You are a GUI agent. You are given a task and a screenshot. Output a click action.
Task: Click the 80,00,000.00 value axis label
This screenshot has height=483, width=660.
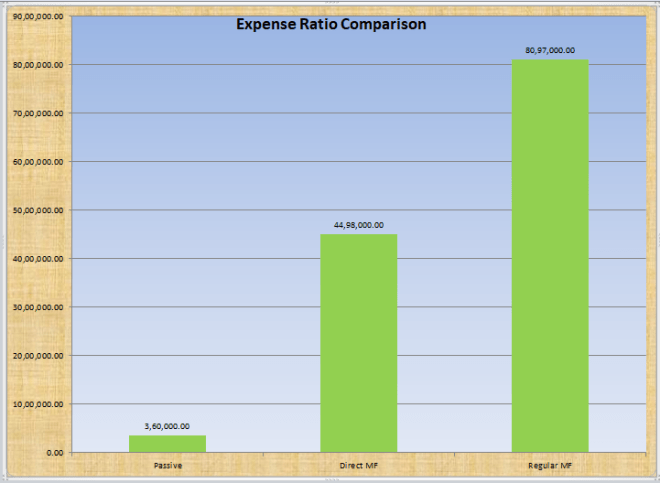tap(39, 65)
